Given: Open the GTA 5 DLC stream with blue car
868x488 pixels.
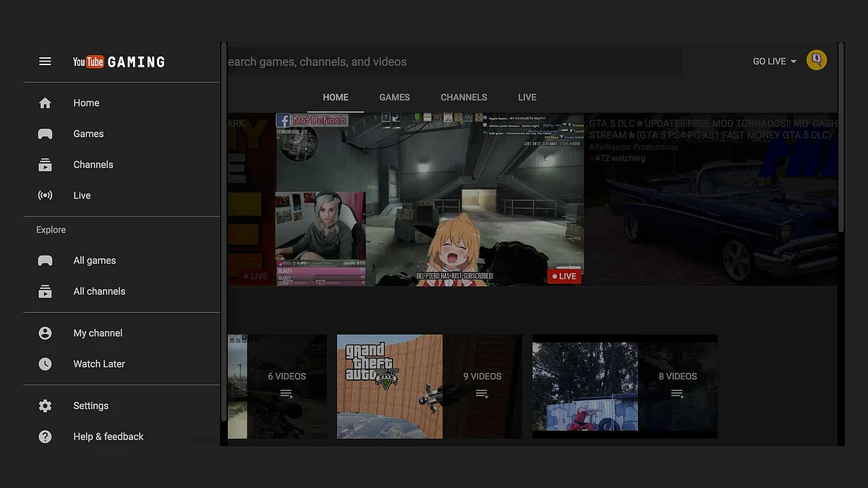Looking at the screenshot, I should tap(711, 199).
